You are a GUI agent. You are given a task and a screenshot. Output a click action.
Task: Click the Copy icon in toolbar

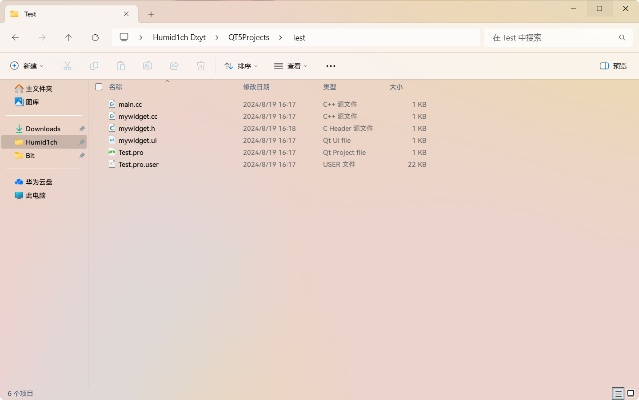click(94, 66)
